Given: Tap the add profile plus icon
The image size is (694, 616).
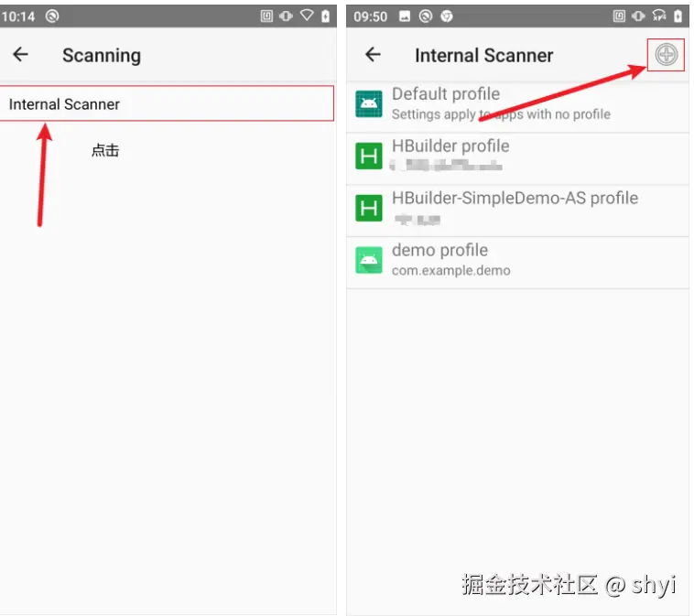Looking at the screenshot, I should point(667,55).
